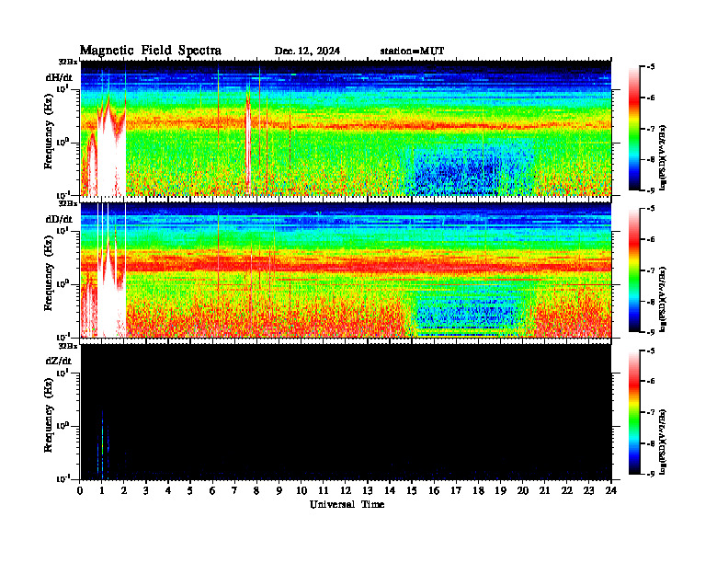The width and height of the screenshot is (728, 563).
Task: Click the black dZ/dt spectrogram plot area
Action: pyautogui.click(x=346, y=411)
